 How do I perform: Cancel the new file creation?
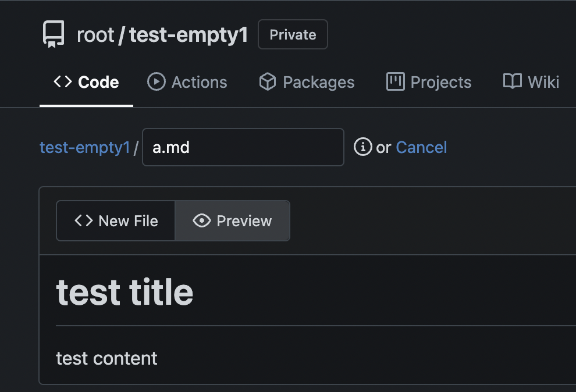[421, 147]
